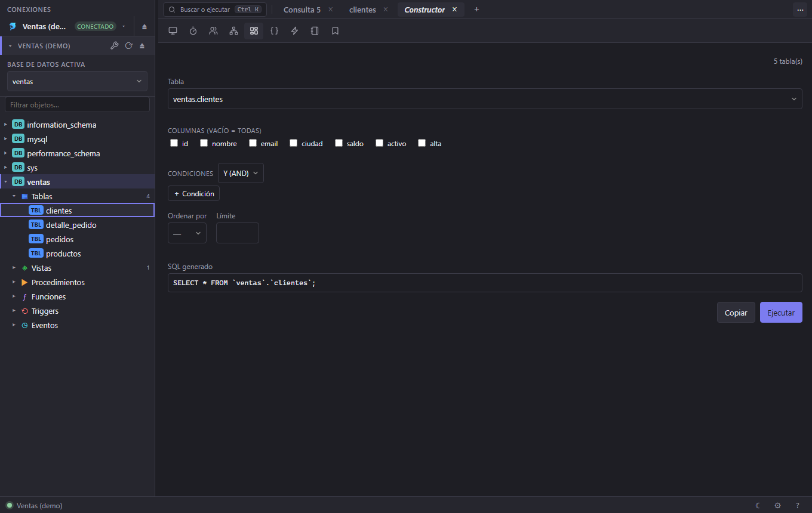Click Ventas (demo) in status bar
Screen dimensions: 812x513
pyautogui.click(x=39, y=505)
